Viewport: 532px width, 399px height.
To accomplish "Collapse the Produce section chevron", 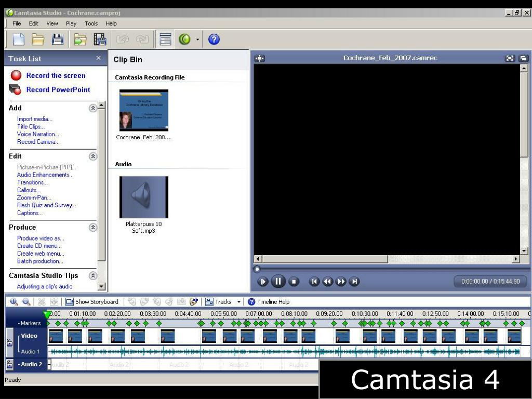I will [92, 228].
